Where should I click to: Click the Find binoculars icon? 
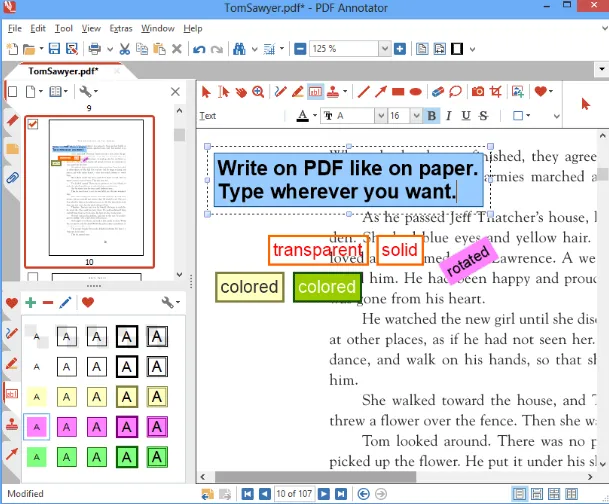click(x=239, y=49)
